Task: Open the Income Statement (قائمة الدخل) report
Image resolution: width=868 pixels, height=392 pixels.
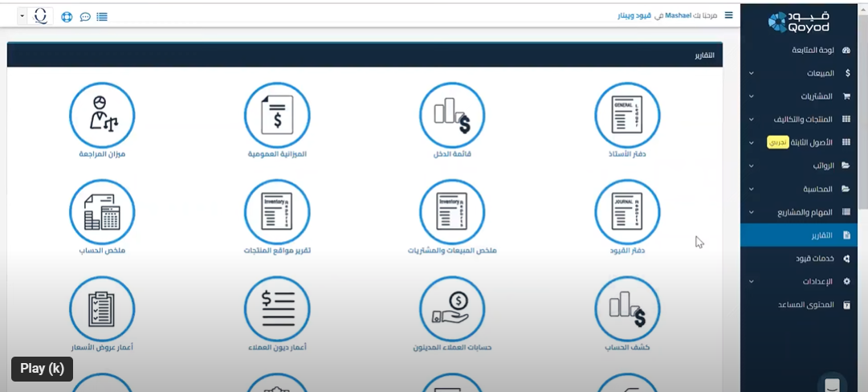Action: 452,116
